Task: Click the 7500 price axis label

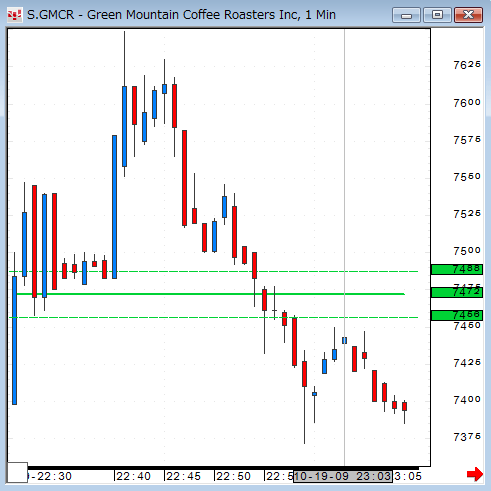Action: [x=467, y=251]
